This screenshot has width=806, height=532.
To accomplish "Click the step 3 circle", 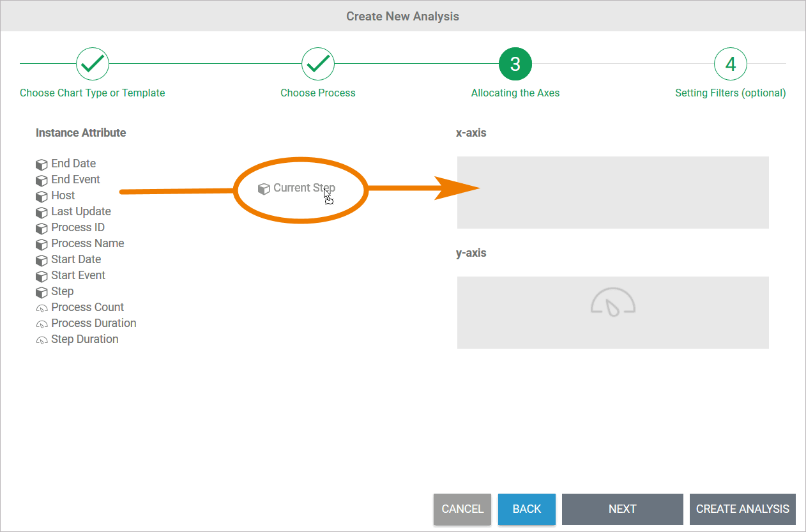I will point(515,63).
